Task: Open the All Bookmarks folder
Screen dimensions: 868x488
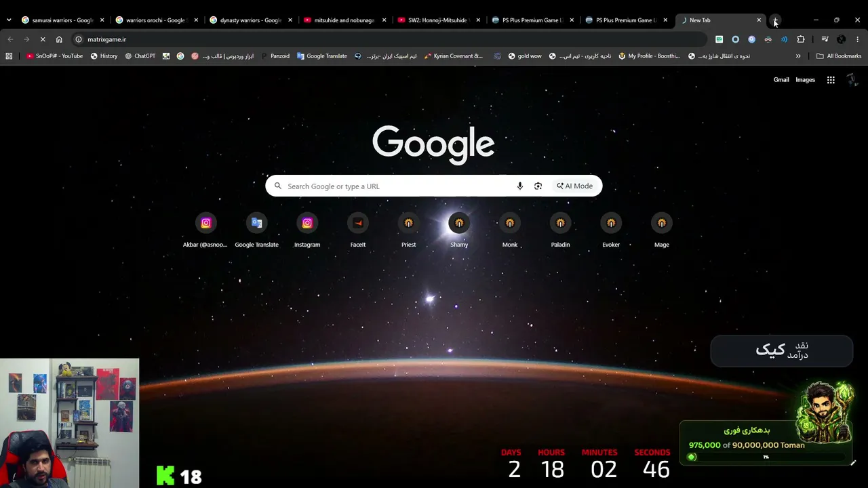Action: (x=839, y=56)
